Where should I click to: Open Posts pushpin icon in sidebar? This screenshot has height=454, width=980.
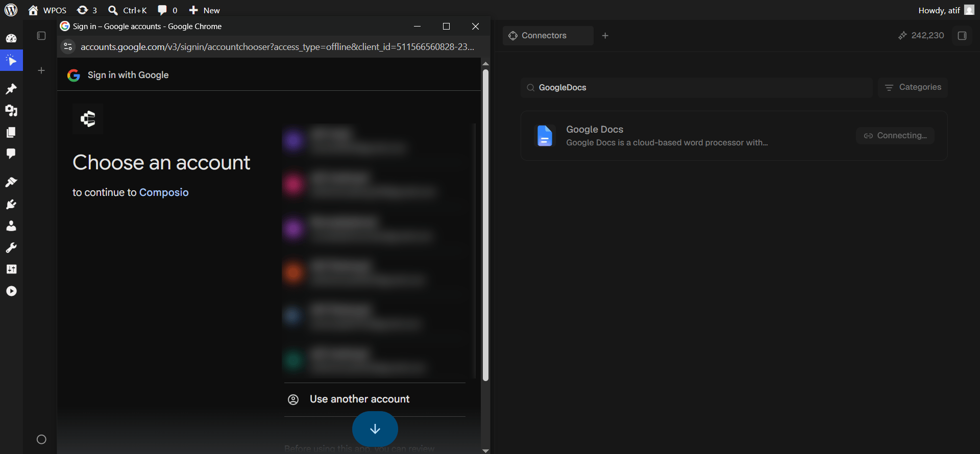pyautogui.click(x=11, y=89)
